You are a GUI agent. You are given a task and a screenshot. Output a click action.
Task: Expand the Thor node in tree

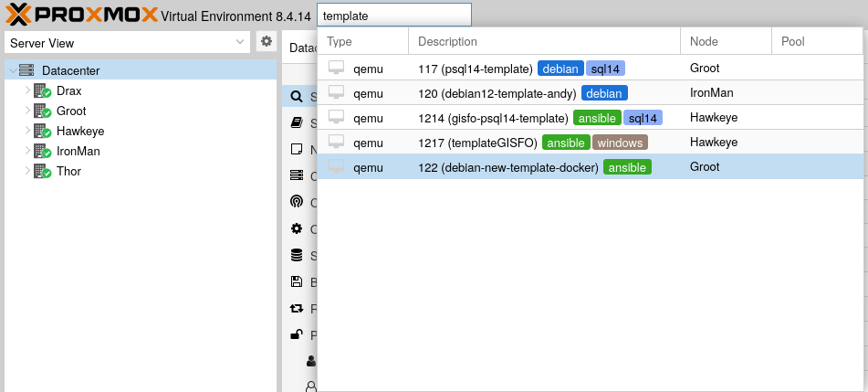27,171
